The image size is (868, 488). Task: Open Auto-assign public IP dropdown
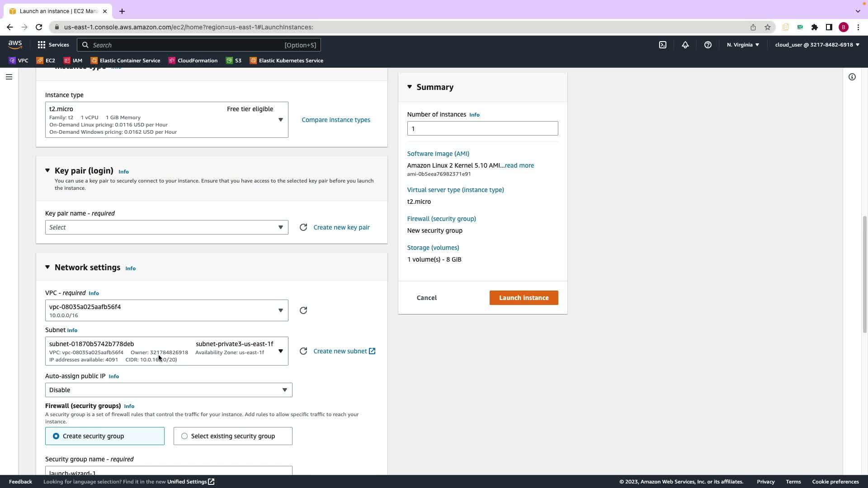pyautogui.click(x=168, y=390)
